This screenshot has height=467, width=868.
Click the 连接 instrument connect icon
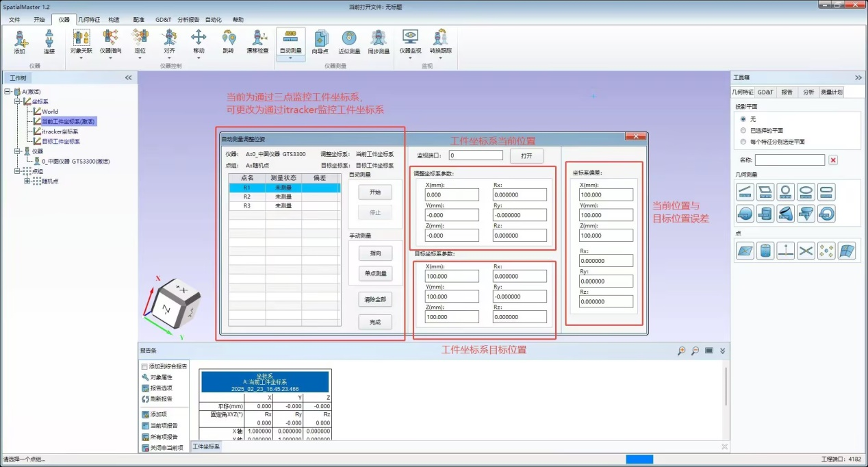coord(49,42)
